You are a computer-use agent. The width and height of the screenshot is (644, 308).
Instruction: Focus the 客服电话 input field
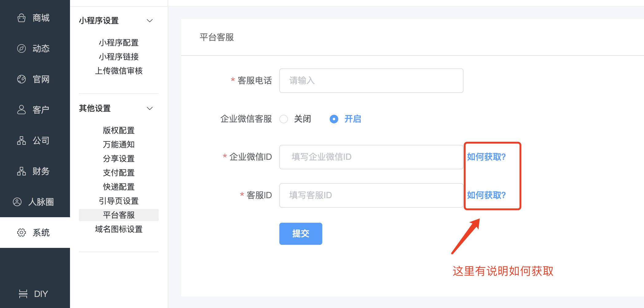371,81
